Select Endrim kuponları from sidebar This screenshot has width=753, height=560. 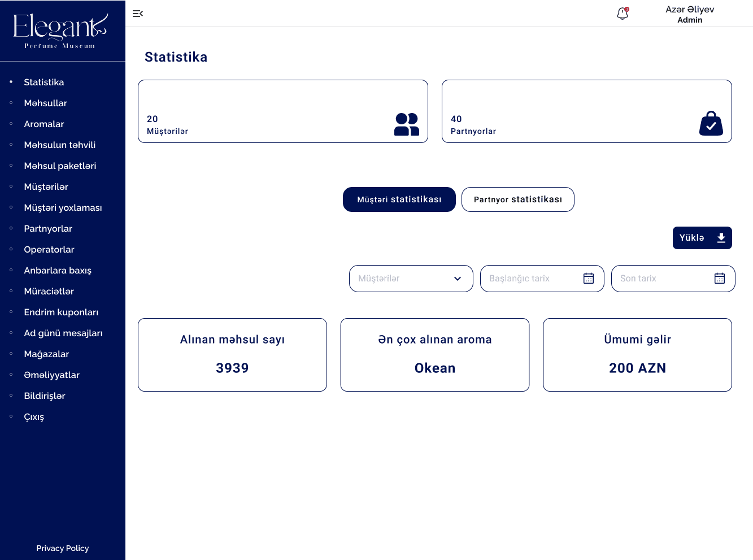point(61,312)
